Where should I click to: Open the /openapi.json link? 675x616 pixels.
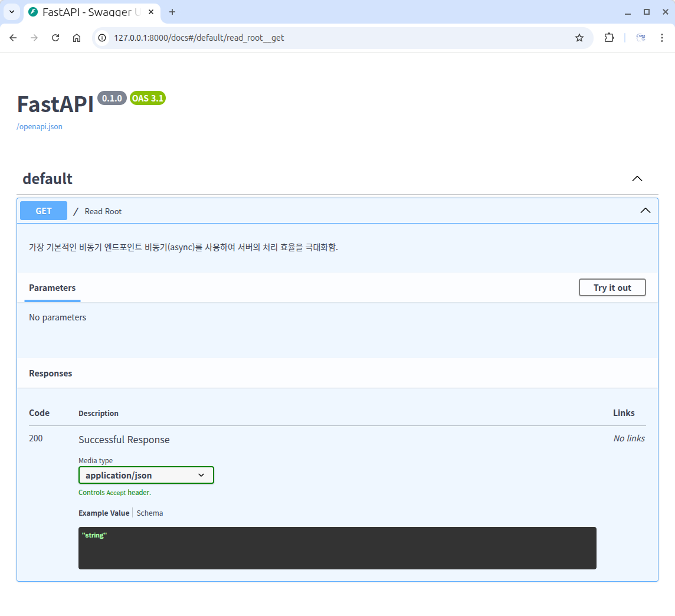(40, 126)
